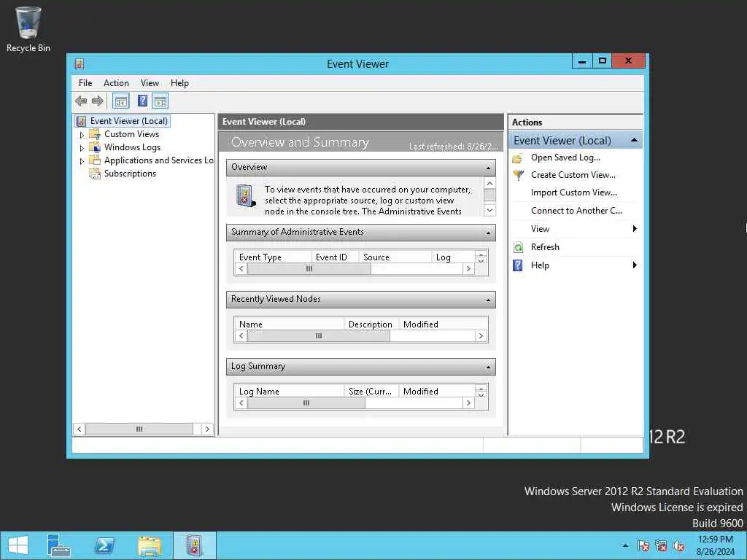Click console tree horizontal scrollbar thumb

tap(139, 429)
